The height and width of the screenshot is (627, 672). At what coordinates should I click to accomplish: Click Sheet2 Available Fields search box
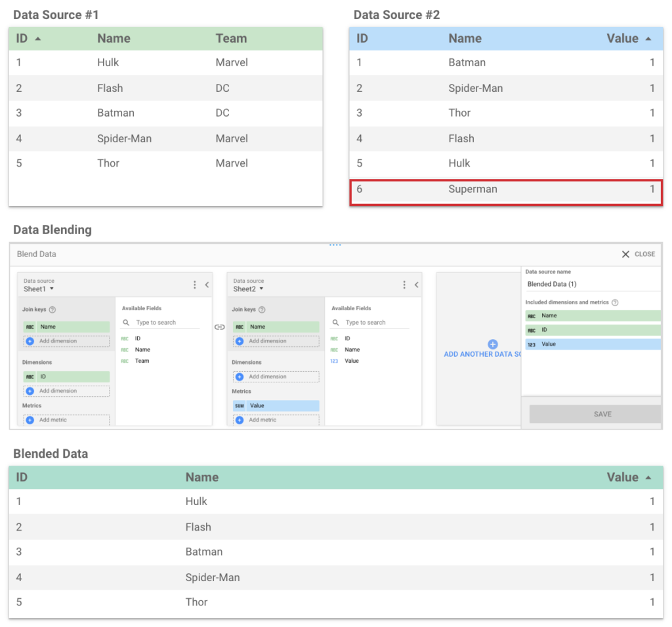tap(374, 323)
